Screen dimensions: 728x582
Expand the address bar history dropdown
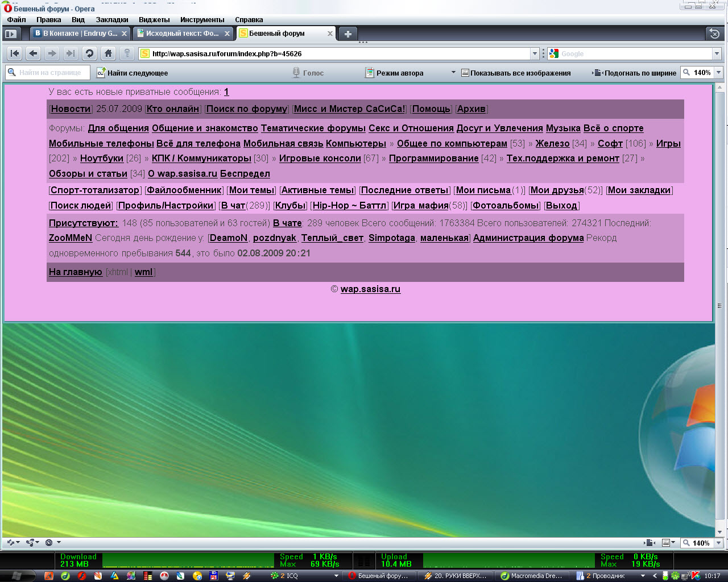(x=535, y=53)
